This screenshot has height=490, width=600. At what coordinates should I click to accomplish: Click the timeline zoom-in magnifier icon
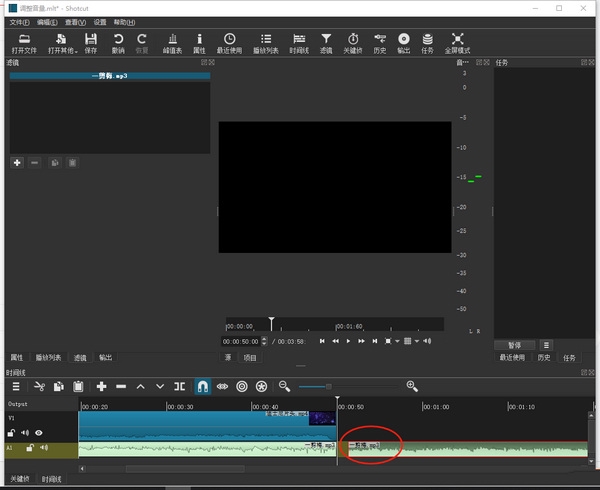click(411, 386)
